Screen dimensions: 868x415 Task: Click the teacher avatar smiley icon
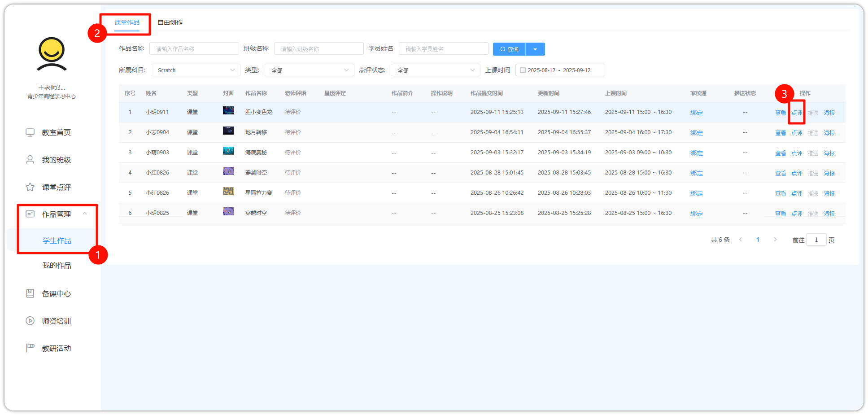[52, 54]
